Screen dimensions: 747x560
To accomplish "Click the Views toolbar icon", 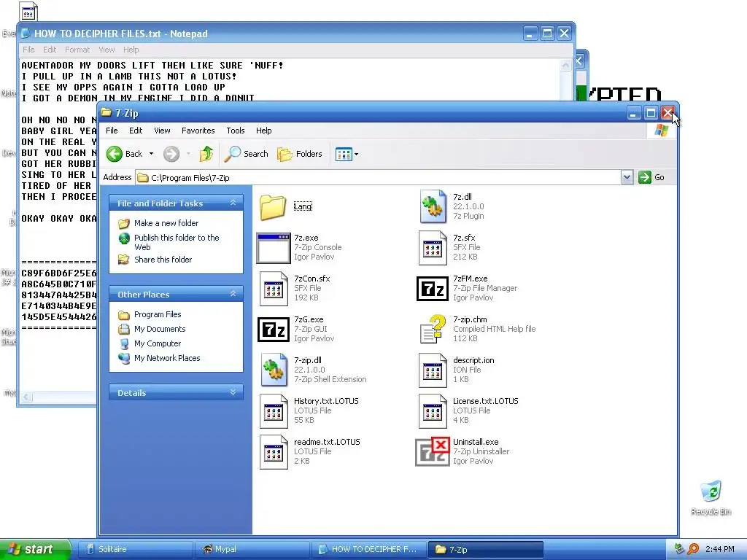I will [344, 154].
